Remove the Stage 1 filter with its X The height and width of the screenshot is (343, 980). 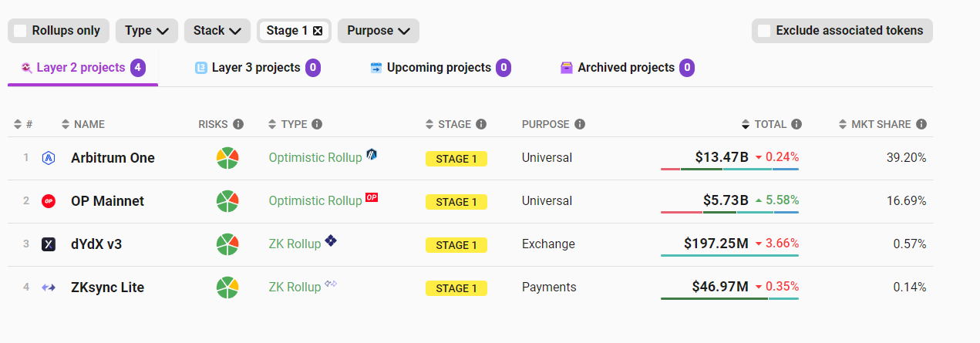(318, 31)
